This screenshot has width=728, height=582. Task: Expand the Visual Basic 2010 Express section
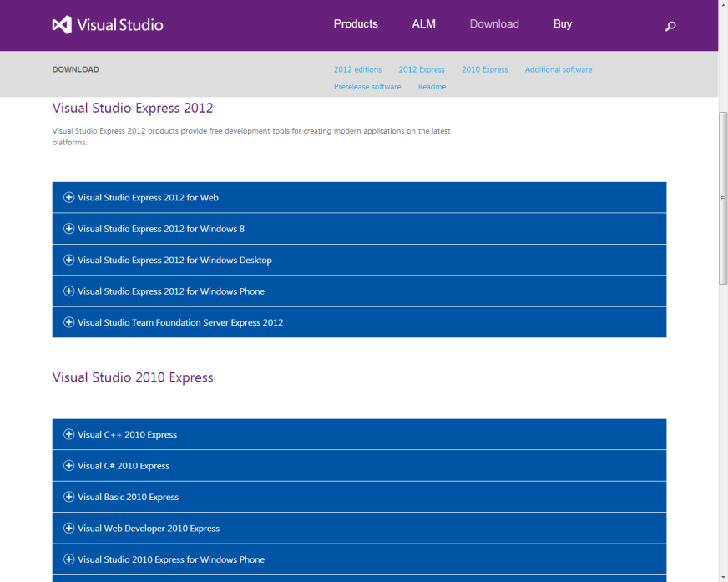(359, 497)
